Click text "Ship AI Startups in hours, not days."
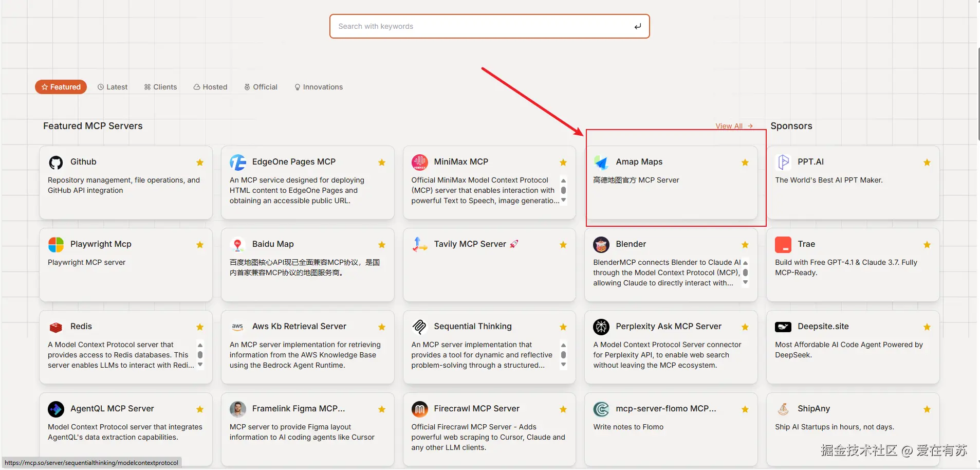This screenshot has height=470, width=980. click(x=835, y=427)
